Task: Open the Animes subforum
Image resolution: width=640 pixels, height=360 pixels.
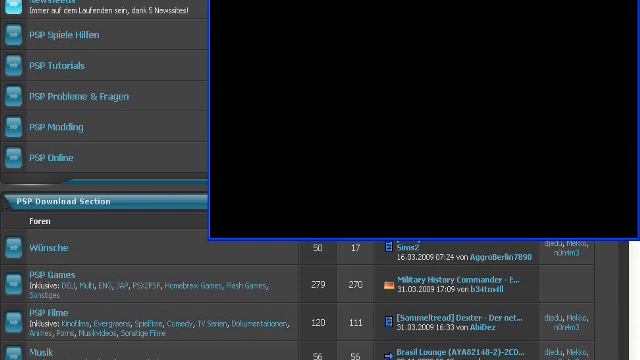Action: 40,333
